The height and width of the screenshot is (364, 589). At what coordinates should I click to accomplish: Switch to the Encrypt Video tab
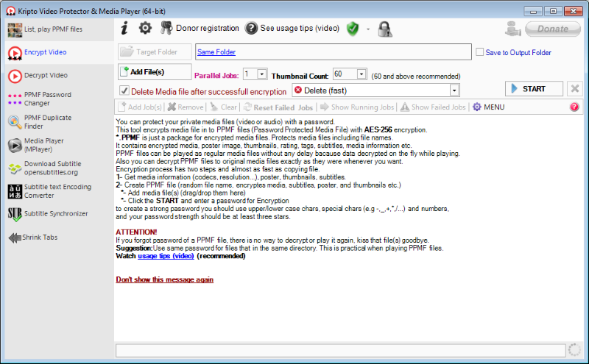point(59,52)
